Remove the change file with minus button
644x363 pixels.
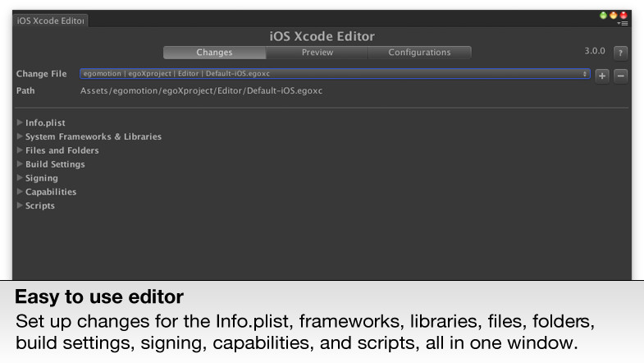tap(620, 76)
